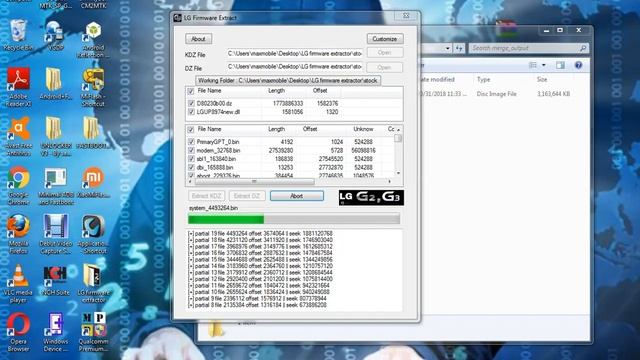Click the KDZ File path field
640x360 pixels.
click(295, 53)
